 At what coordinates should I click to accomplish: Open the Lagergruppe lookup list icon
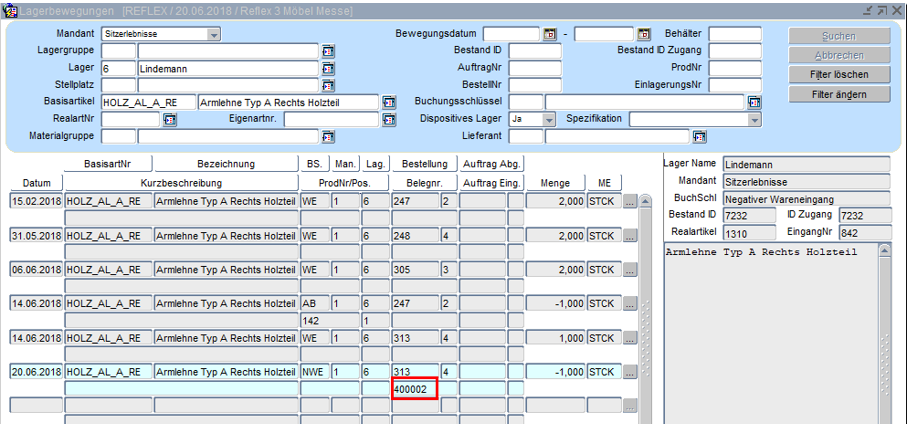(x=327, y=51)
